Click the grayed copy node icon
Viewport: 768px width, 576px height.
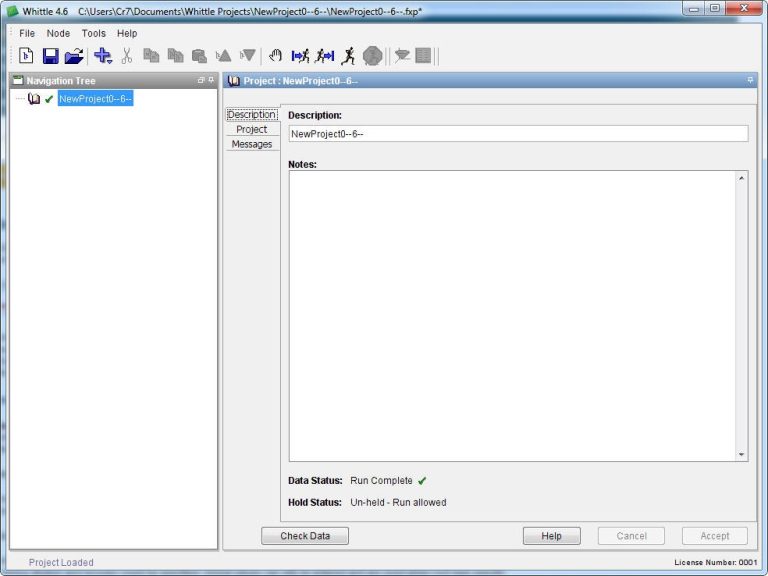pyautogui.click(x=151, y=56)
